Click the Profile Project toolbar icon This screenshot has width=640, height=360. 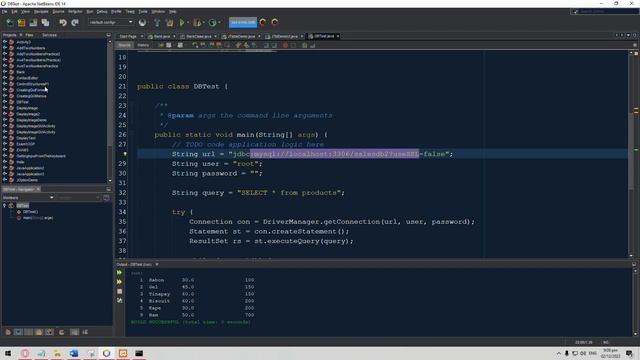212,22
